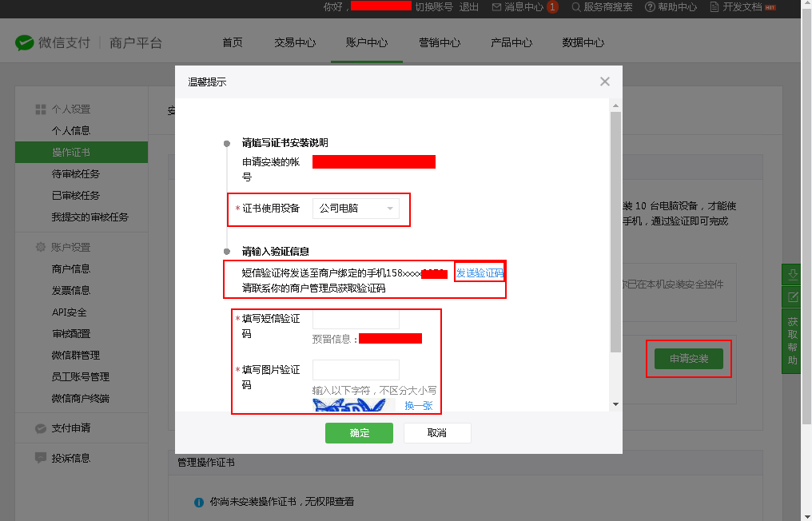
Task: Click the service provider search magnifier icon
Action: 575,7
